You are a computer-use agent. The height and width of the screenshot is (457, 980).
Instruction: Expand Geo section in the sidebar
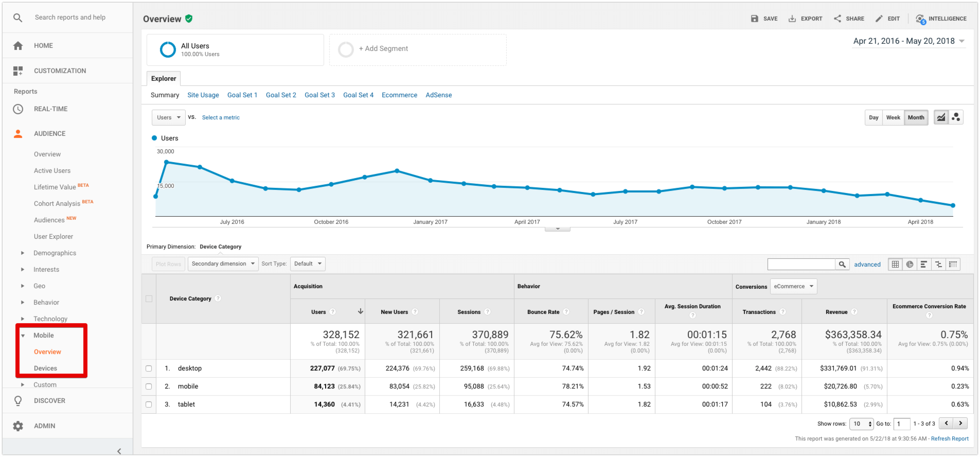(x=23, y=286)
